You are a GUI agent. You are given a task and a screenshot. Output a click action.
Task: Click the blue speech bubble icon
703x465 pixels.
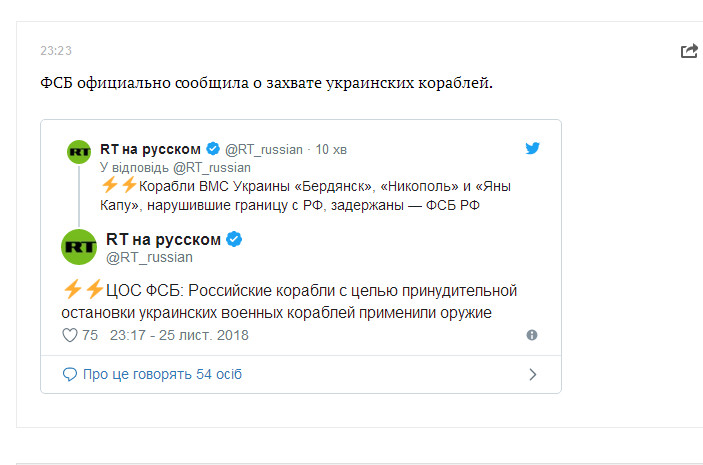coord(69,375)
